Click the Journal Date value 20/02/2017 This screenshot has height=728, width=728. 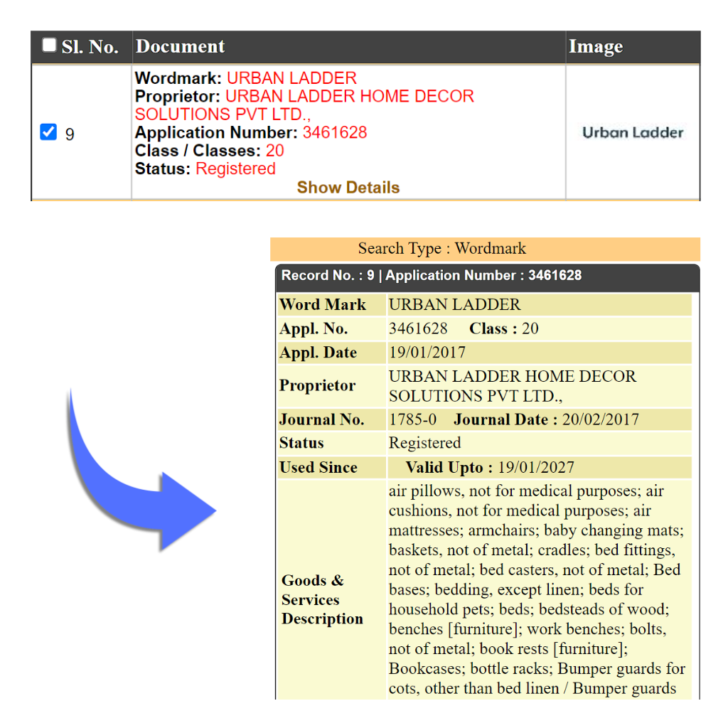pyautogui.click(x=600, y=419)
